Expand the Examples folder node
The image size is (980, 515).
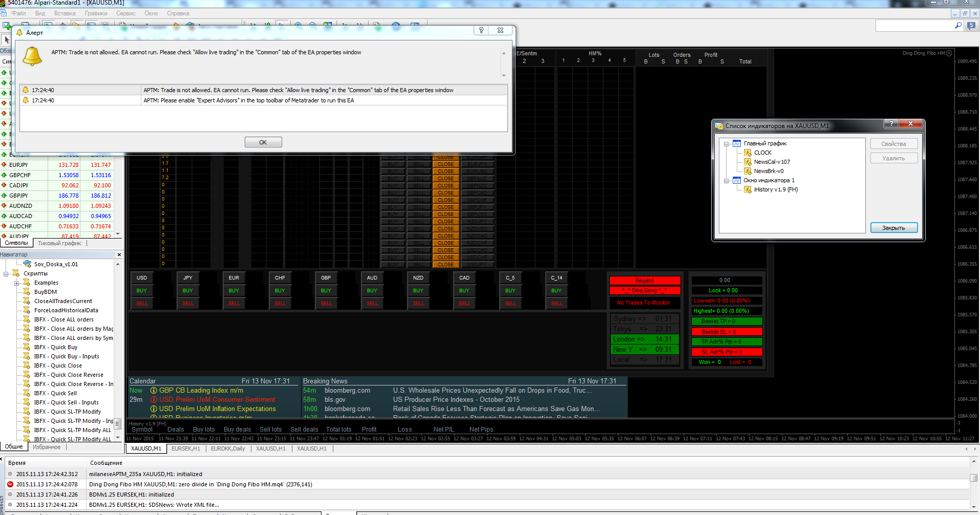(16, 283)
